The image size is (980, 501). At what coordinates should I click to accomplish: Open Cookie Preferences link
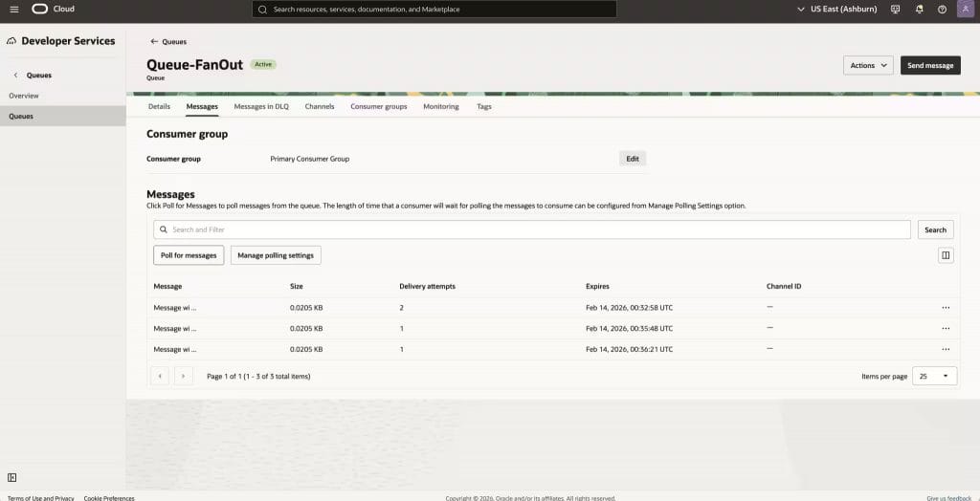pyautogui.click(x=109, y=498)
